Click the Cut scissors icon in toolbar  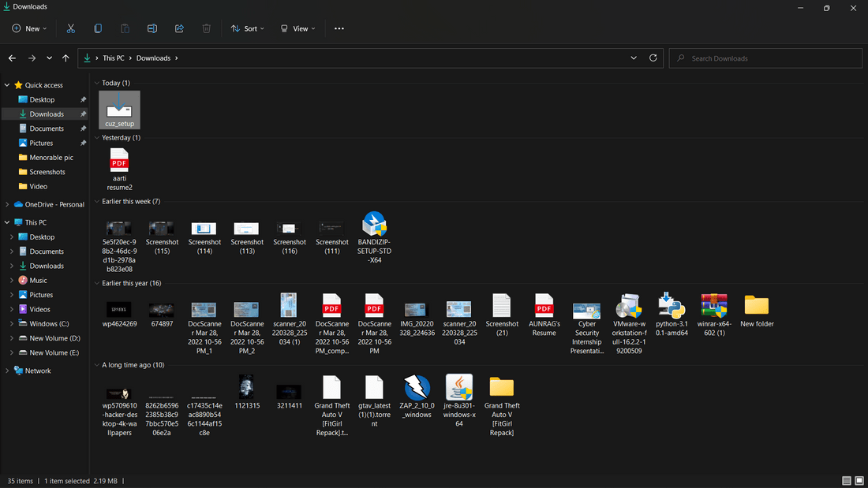tap(70, 28)
